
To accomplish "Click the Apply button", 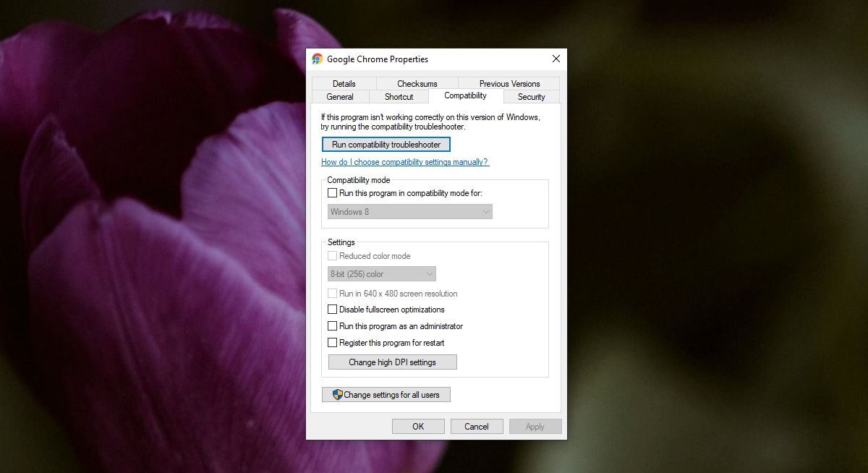I will 535,427.
